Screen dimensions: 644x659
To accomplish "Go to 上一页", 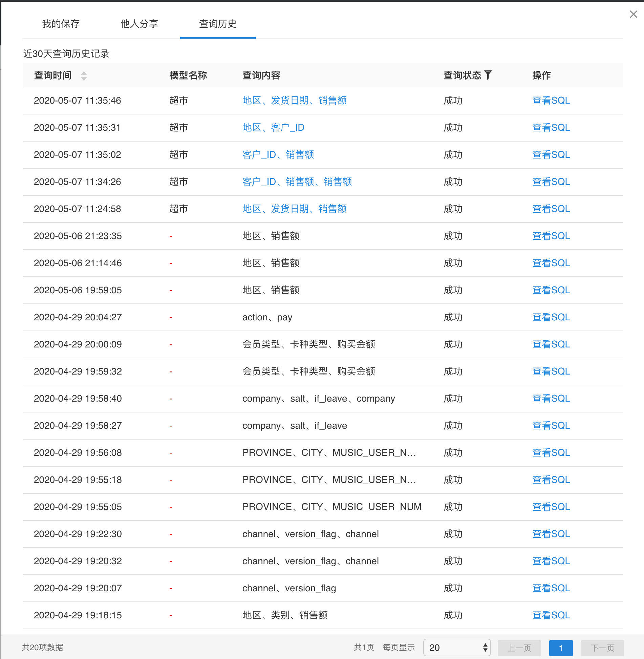I will pos(519,648).
